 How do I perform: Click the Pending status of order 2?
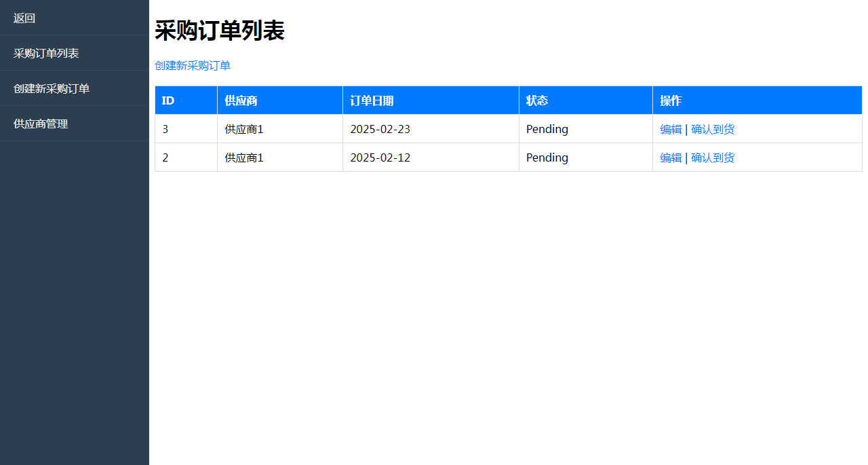pyautogui.click(x=547, y=157)
